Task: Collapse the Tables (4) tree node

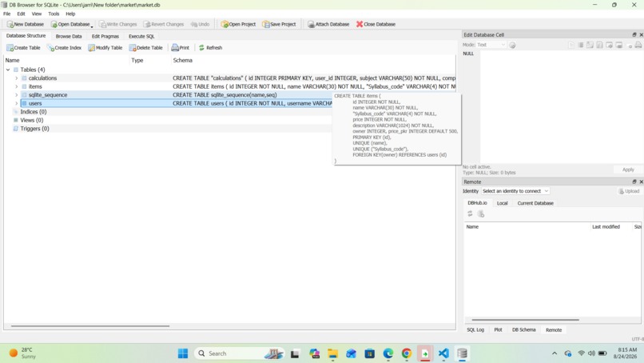Action: [x=8, y=70]
